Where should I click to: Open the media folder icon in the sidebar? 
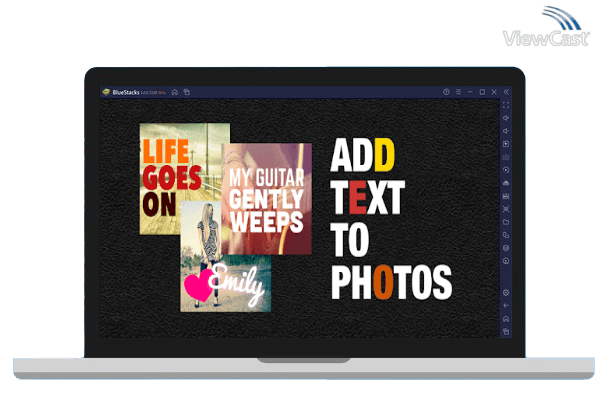click(x=506, y=222)
